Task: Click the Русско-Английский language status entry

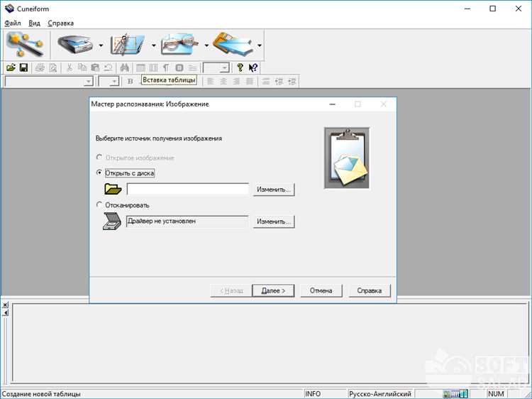Action: coord(380,394)
